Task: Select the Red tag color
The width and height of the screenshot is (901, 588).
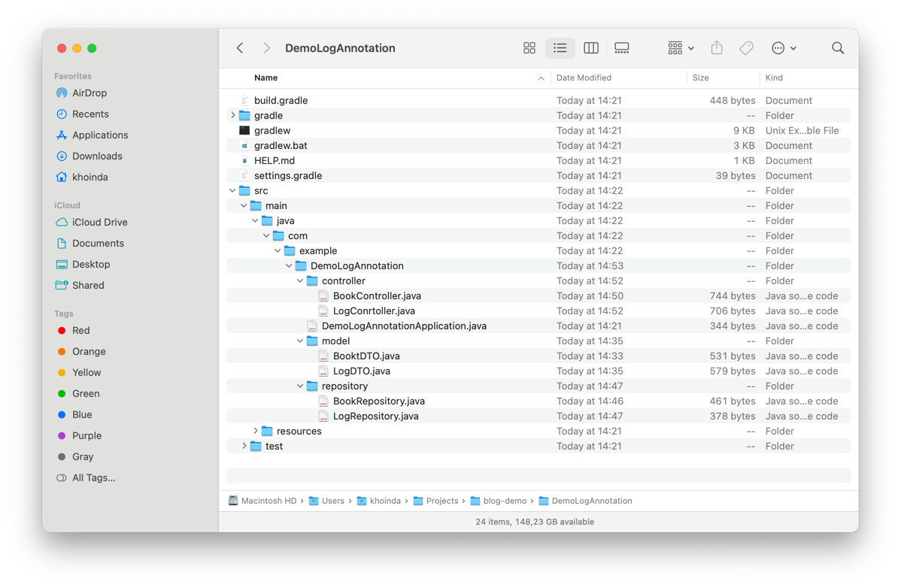Action: click(x=80, y=331)
